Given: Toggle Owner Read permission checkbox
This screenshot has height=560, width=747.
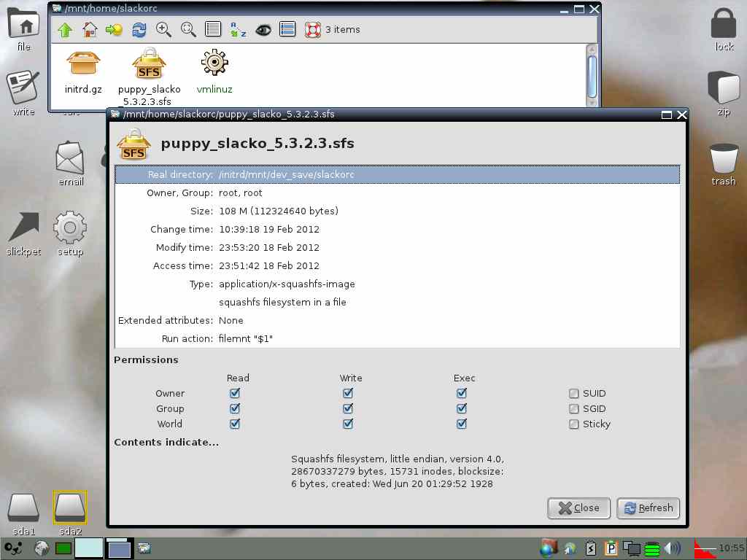Looking at the screenshot, I should click(235, 393).
